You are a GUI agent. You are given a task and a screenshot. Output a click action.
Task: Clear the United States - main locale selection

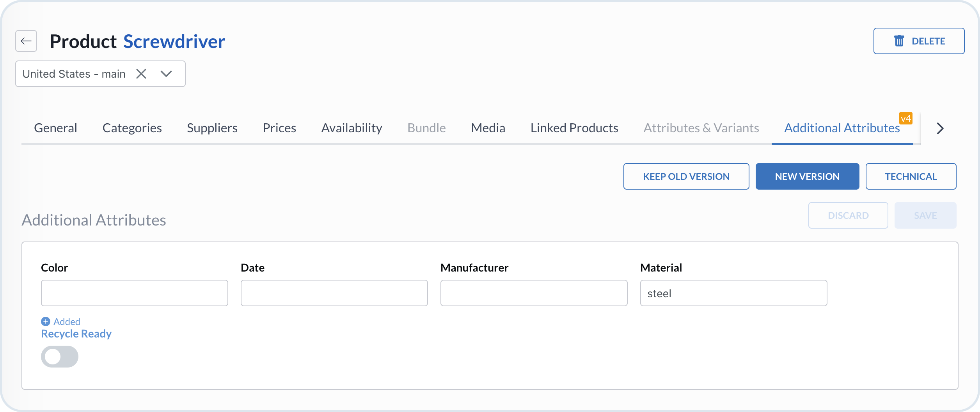pyautogui.click(x=141, y=74)
